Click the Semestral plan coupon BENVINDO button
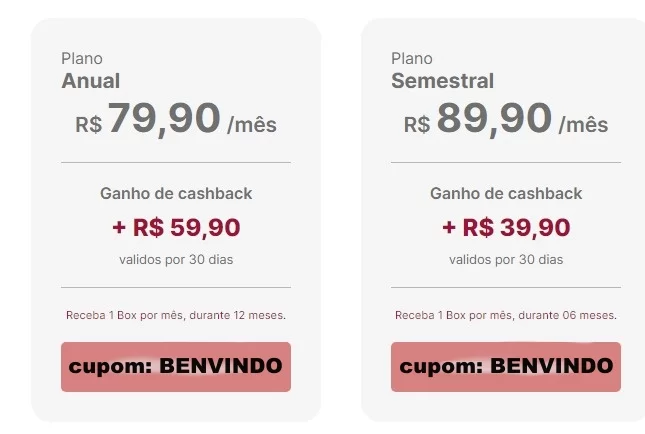Screen dimensions: 645x434 [x=505, y=366]
